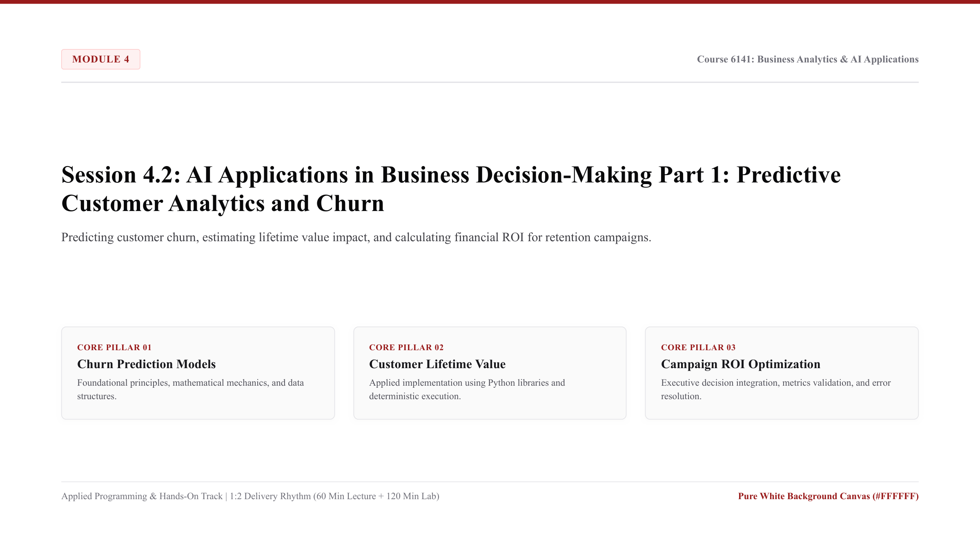Click the 'Executive decision integration' description text

776,389
